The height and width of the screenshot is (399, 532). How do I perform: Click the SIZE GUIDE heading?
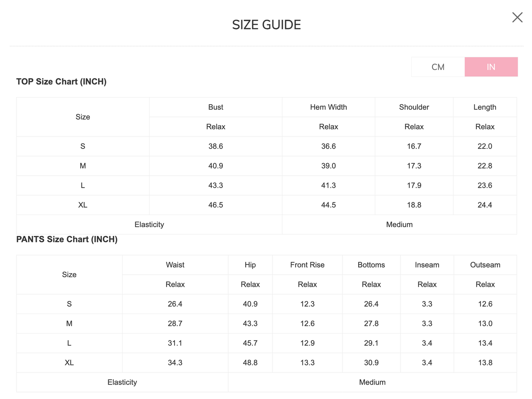click(x=267, y=25)
